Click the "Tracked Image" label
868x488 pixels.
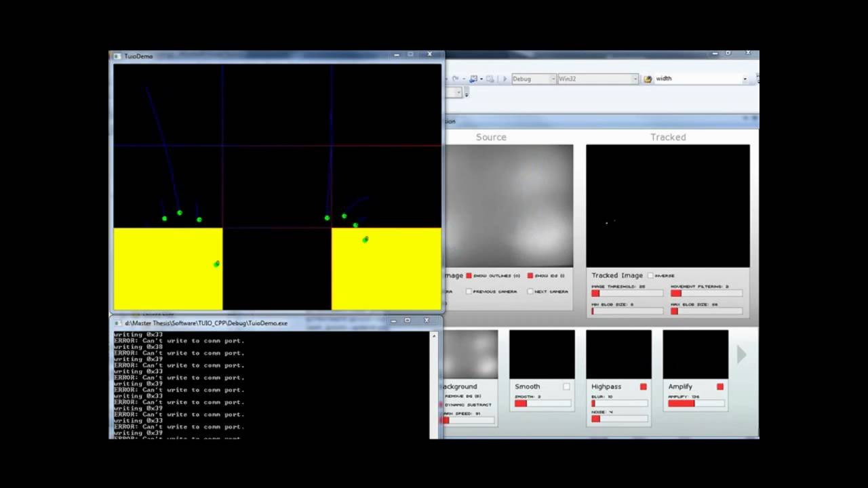(617, 276)
